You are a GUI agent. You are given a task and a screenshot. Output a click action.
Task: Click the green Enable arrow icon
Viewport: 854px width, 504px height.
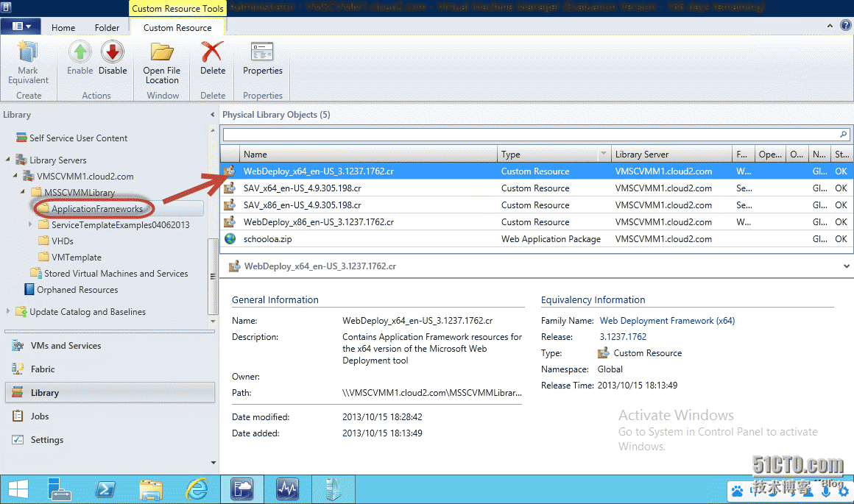(80, 52)
